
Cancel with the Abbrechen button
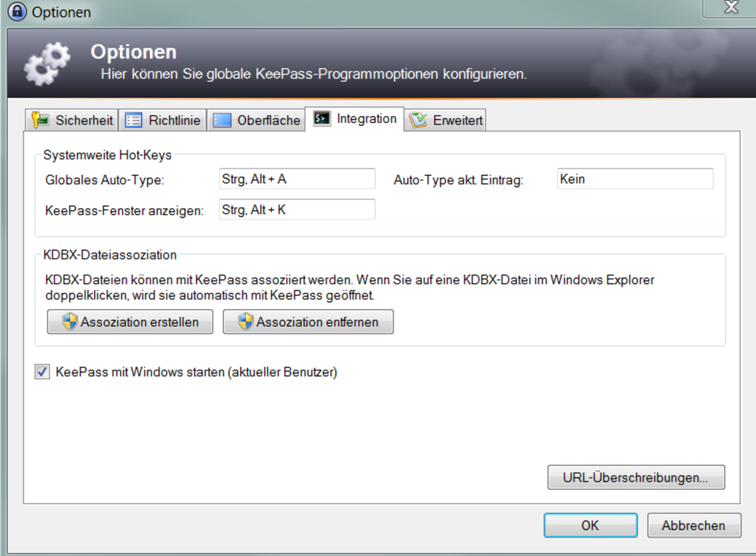tap(693, 525)
